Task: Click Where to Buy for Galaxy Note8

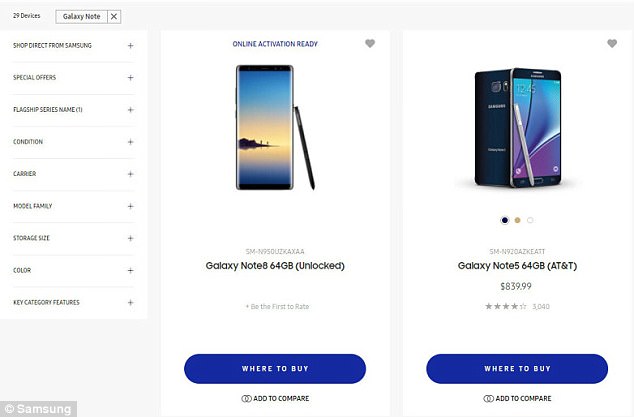Action: (x=275, y=369)
